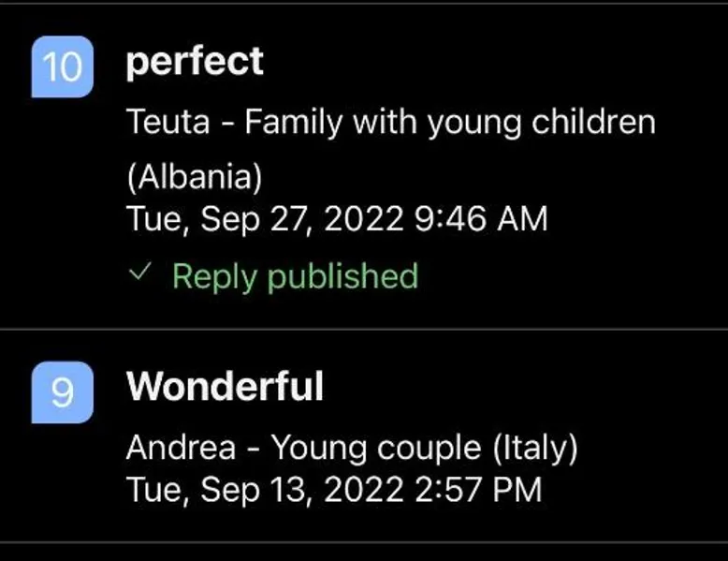This screenshot has width=728, height=561.
Task: Open the review titled perfect
Action: click(x=195, y=62)
